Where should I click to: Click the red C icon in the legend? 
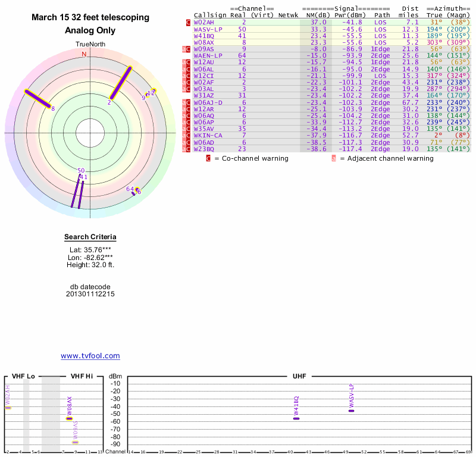tap(208, 158)
